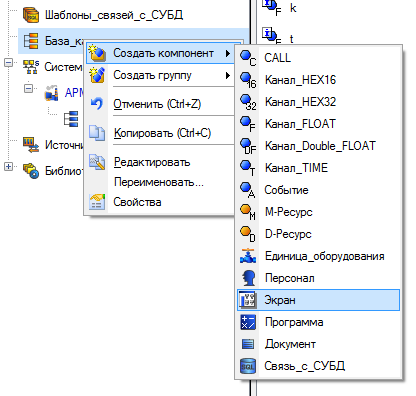Collapse the АРМ tree node
This screenshot has height=396, width=416.
click(x=29, y=88)
